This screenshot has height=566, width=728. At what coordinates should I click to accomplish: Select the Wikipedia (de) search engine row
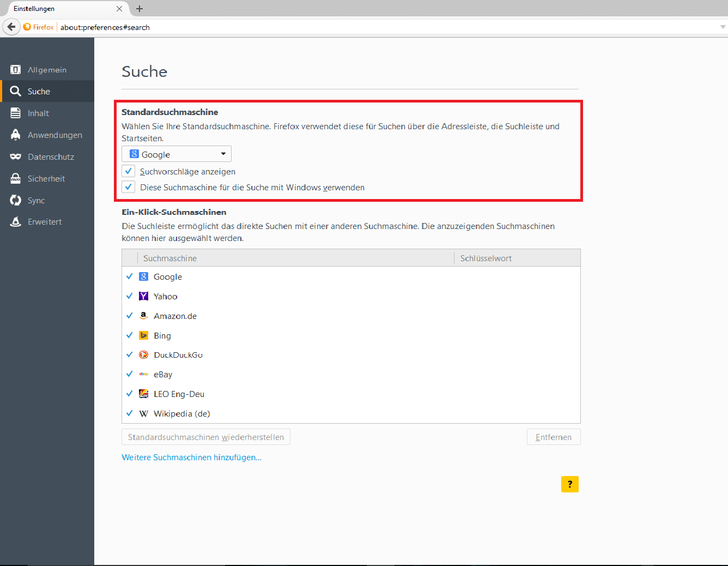coord(182,414)
